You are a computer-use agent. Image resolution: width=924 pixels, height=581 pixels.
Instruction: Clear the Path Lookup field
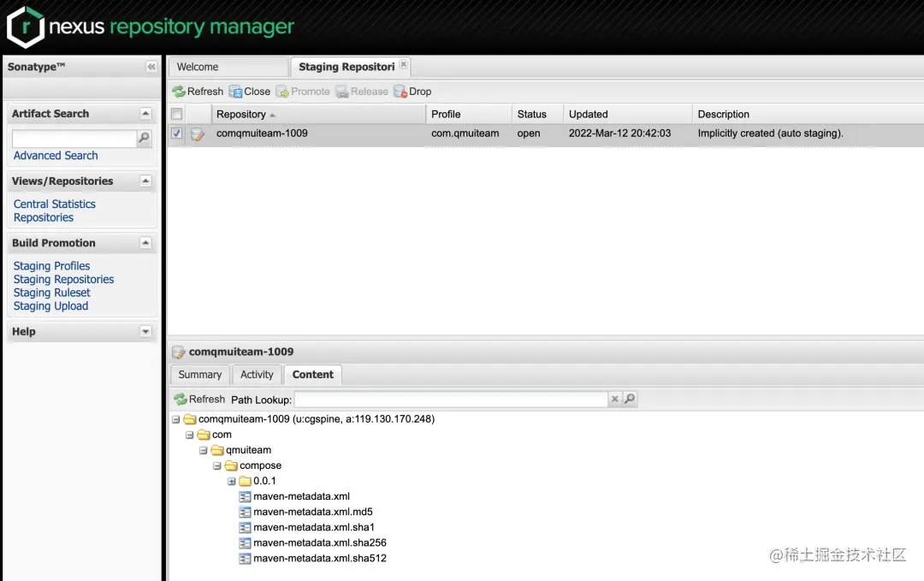click(x=614, y=399)
